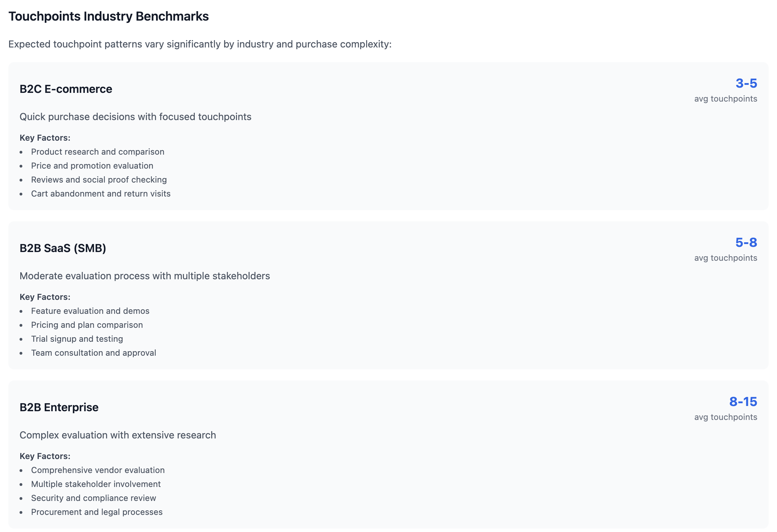Click the 8-15 touchpoints figure
The height and width of the screenshot is (532, 777).
pyautogui.click(x=743, y=402)
